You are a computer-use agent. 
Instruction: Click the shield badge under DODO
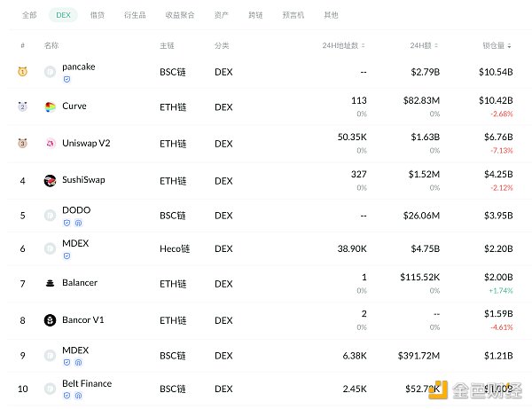(66, 223)
